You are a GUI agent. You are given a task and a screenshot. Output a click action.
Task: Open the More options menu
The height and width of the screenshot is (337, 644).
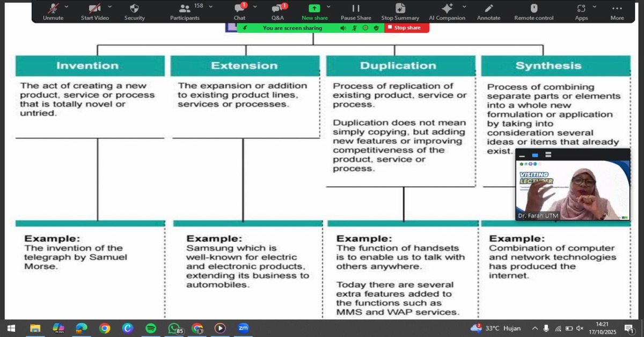point(617,11)
